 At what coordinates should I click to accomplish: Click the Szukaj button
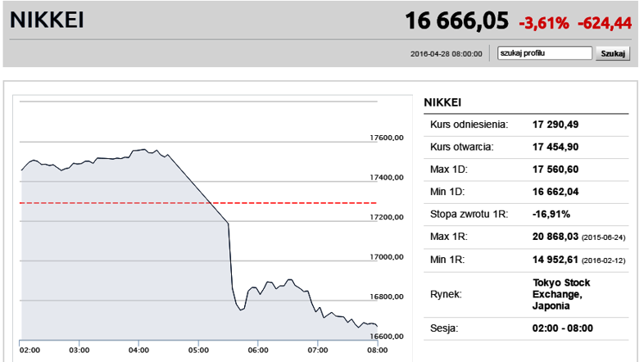[613, 53]
